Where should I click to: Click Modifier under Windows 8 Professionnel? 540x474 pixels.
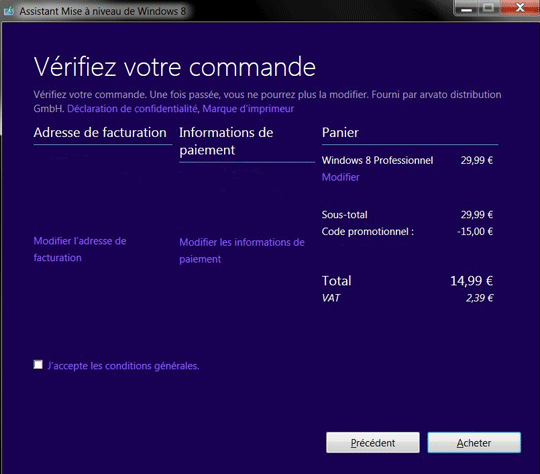340,177
